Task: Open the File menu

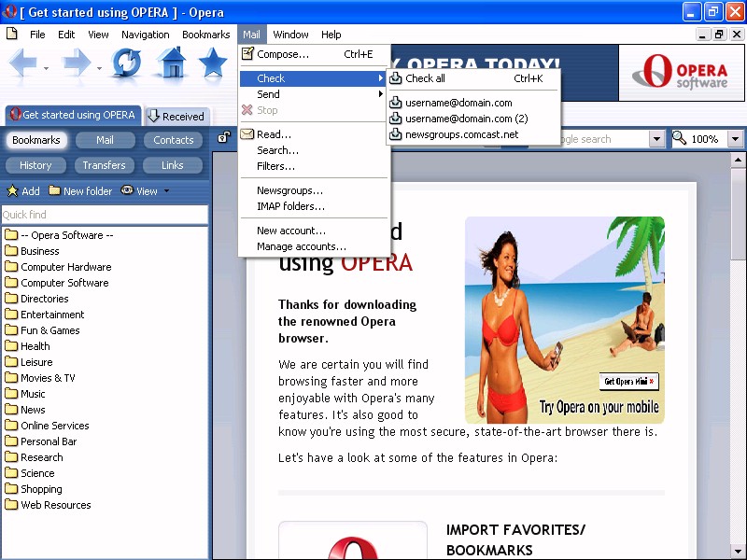Action: point(37,35)
